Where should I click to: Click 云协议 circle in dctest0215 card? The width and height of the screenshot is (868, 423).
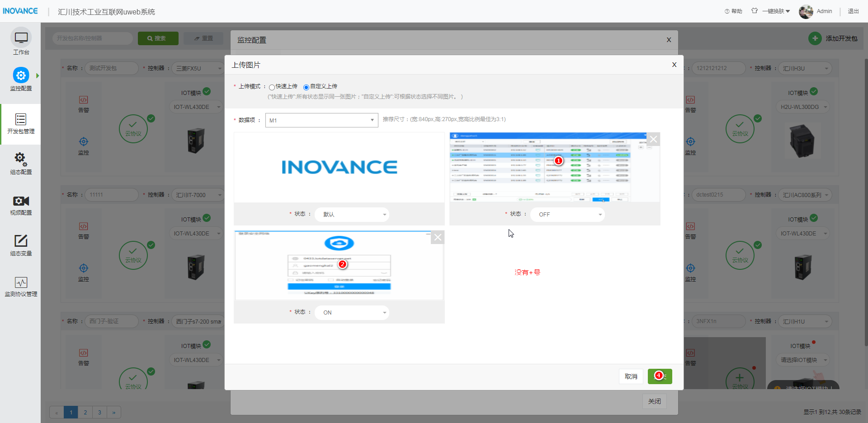(740, 255)
